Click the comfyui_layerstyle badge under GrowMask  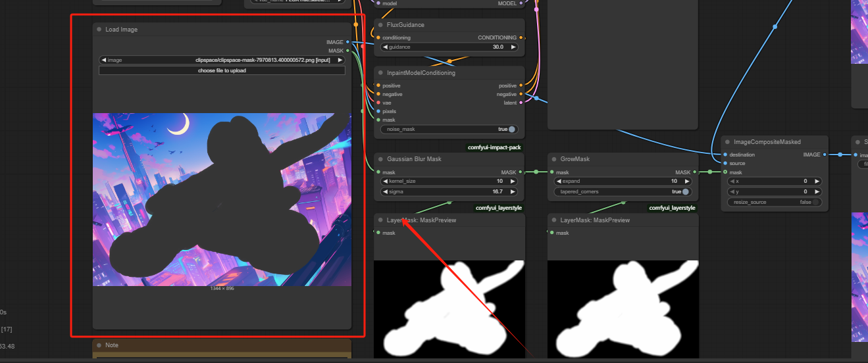673,208
